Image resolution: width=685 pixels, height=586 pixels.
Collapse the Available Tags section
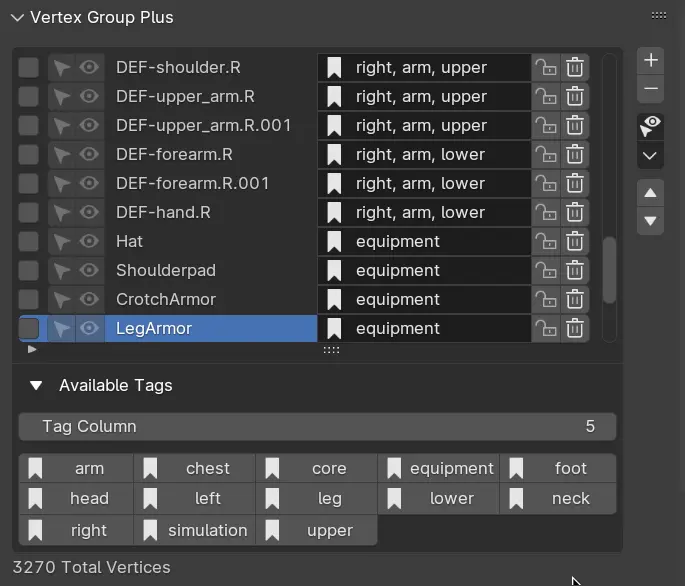37,386
